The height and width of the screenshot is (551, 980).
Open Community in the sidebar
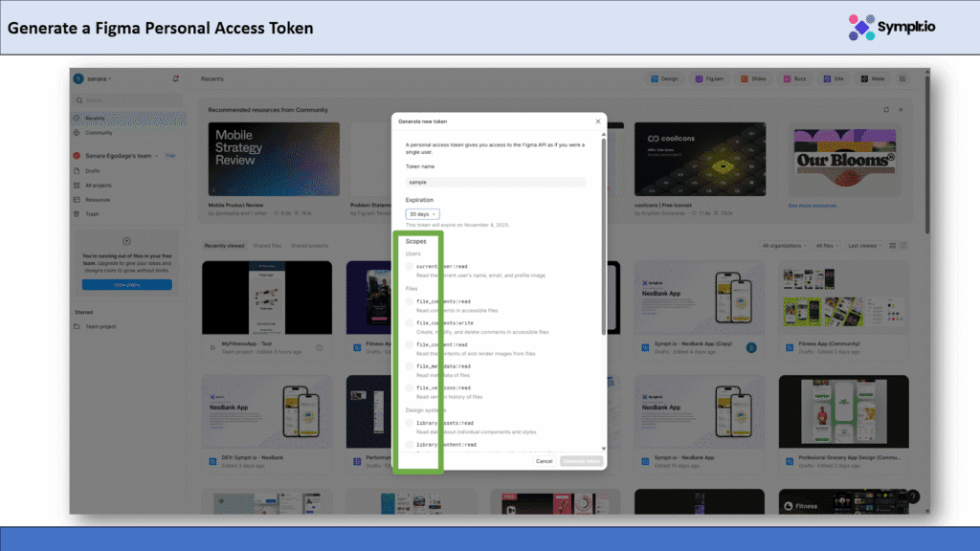tap(99, 133)
